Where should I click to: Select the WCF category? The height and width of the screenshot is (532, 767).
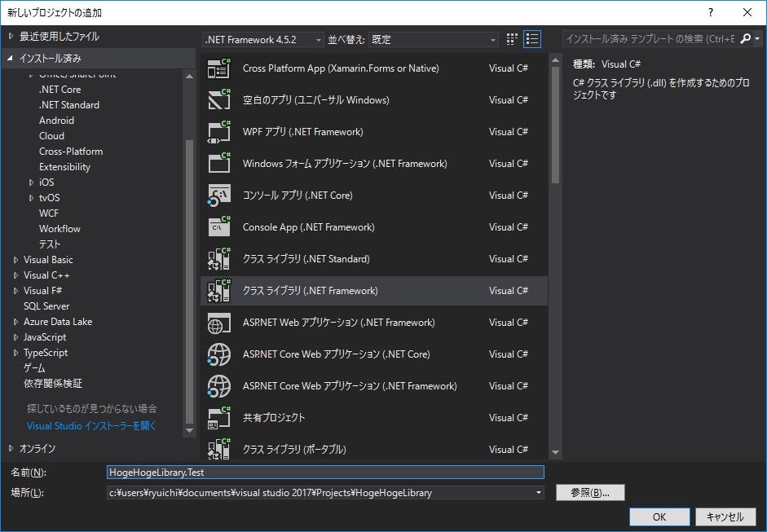click(48, 213)
